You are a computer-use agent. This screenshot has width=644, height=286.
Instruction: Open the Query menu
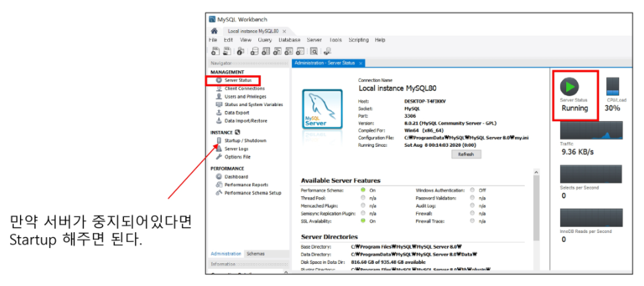click(265, 40)
